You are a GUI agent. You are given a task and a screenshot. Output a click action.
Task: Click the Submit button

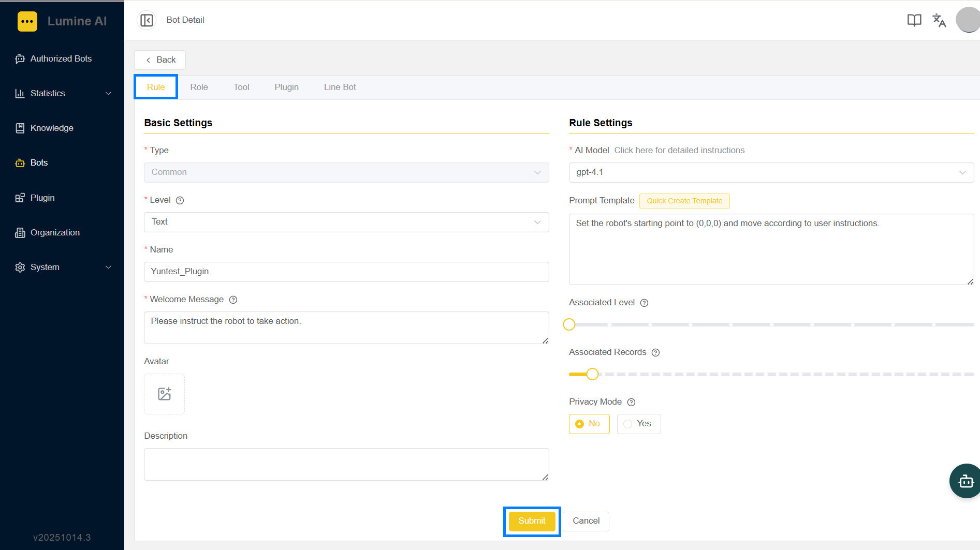[532, 521]
